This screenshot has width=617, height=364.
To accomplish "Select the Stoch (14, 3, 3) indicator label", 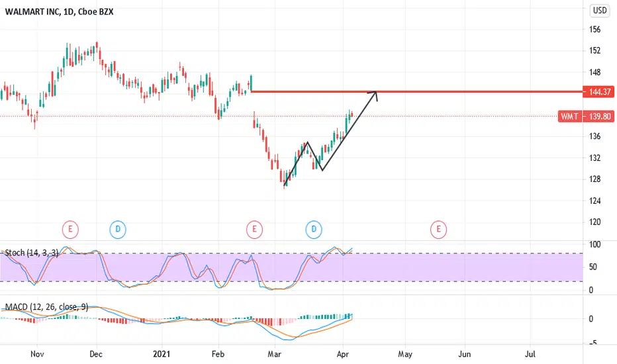I will coord(32,253).
